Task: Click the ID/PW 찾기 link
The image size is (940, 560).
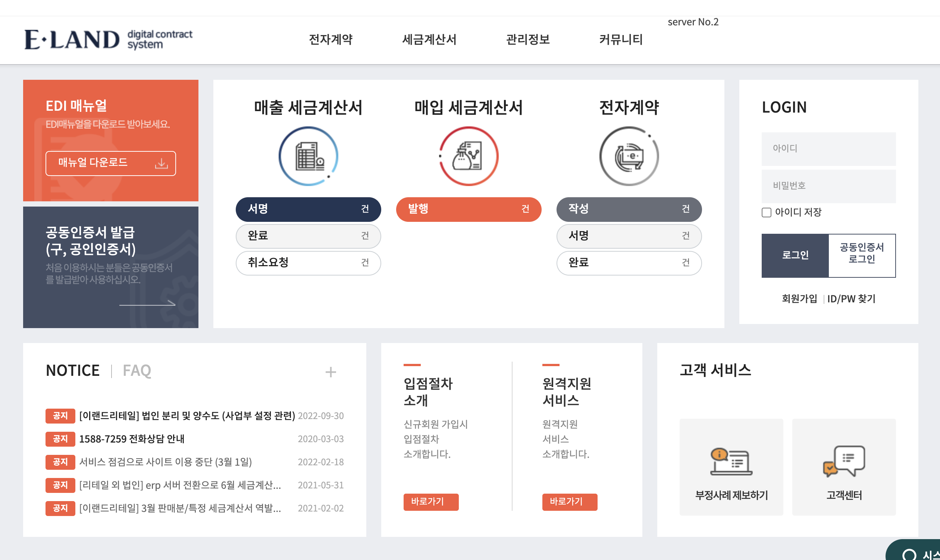Action: click(x=851, y=299)
